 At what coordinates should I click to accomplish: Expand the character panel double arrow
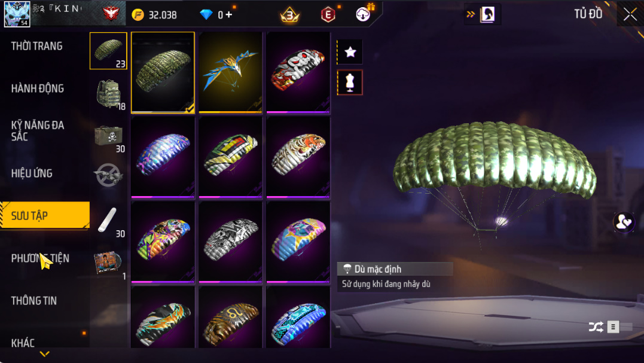[471, 15]
